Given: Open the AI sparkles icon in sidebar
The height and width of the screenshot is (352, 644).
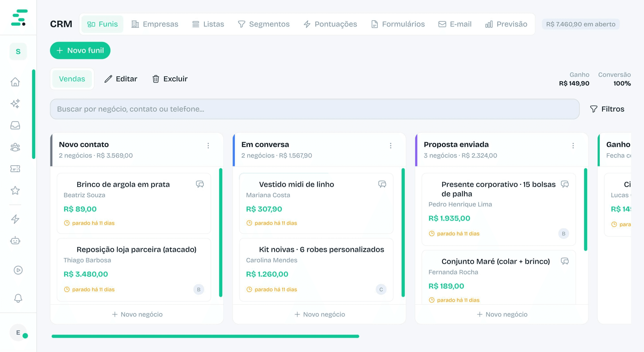Looking at the screenshot, I should (x=15, y=103).
